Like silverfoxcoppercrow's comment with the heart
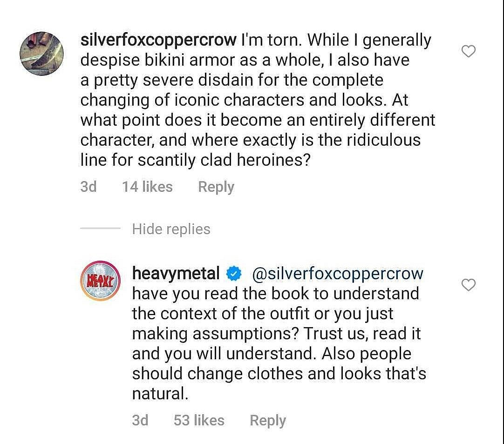Screen dimensions: 504x444 468,51
